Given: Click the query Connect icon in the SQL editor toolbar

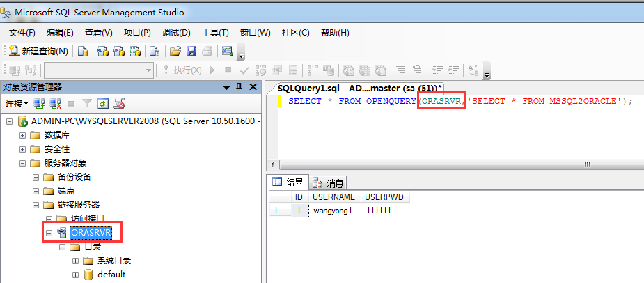Looking at the screenshot, I should pyautogui.click(x=15, y=70).
